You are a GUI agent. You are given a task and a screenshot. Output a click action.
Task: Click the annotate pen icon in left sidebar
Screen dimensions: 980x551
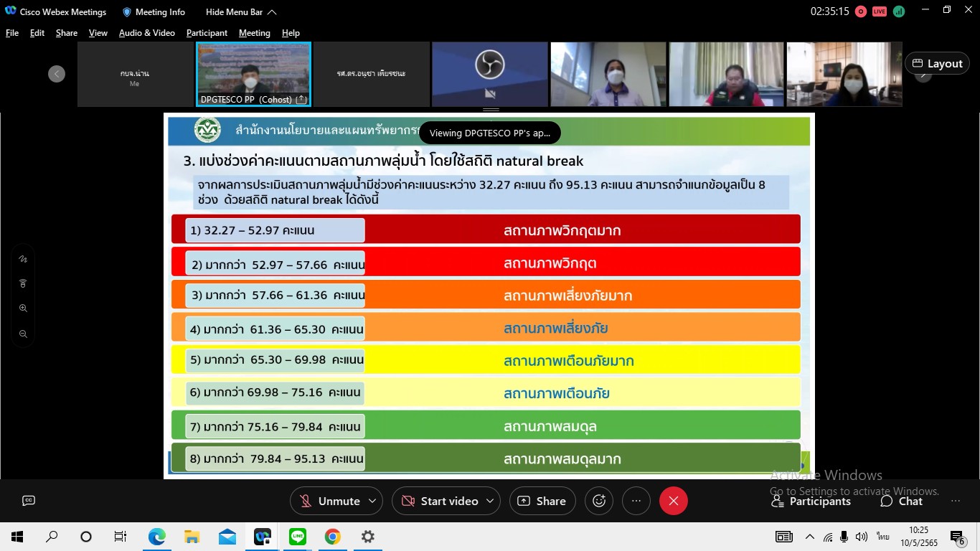tap(23, 259)
